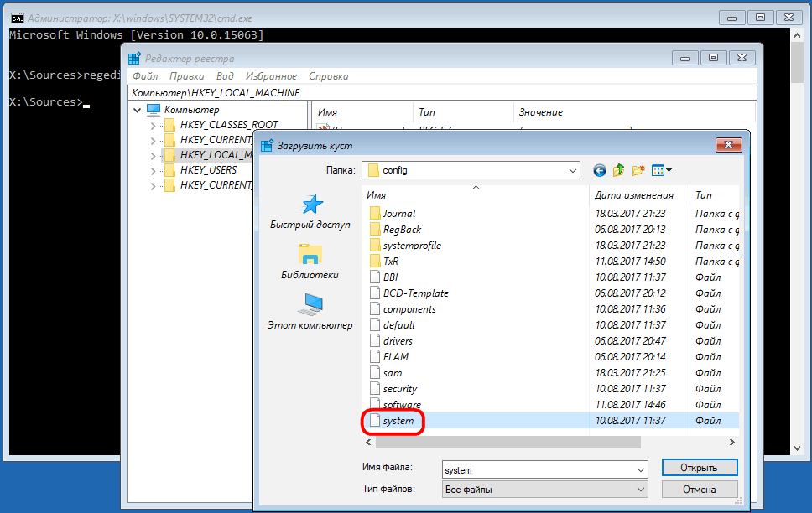Image resolution: width=812 pixels, height=513 pixels.
Task: Open the Правка menu
Action: click(x=186, y=76)
